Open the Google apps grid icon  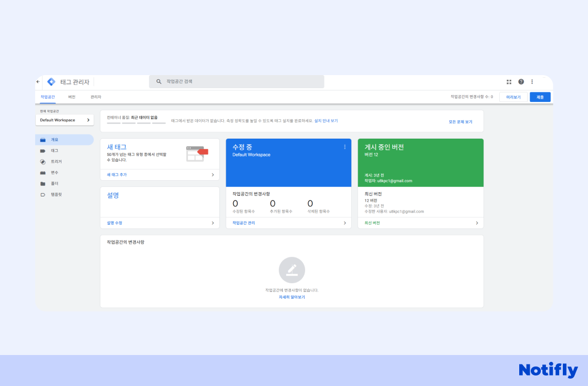point(509,82)
